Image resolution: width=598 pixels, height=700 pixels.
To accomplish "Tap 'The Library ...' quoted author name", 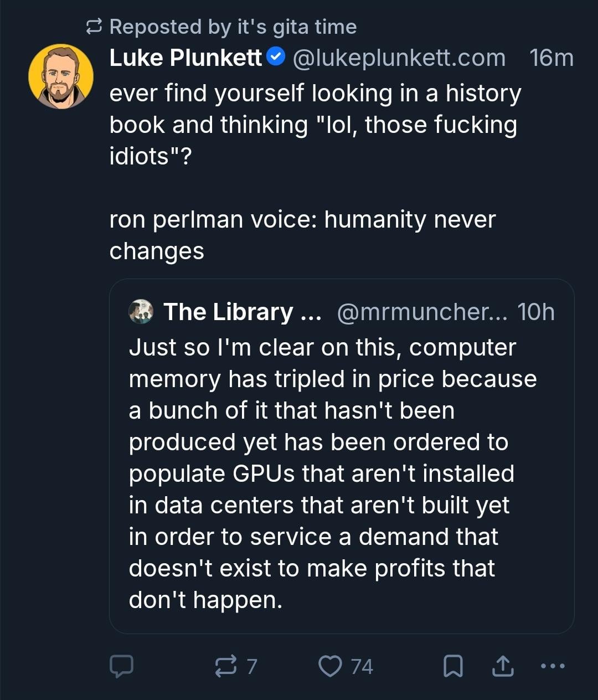I will click(x=241, y=312).
